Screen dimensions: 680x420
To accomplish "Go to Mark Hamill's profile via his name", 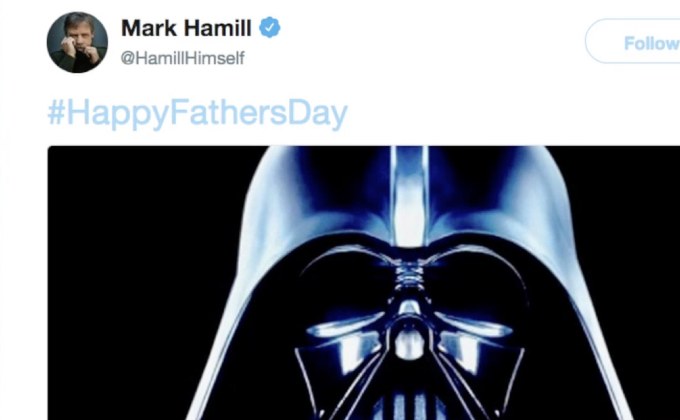I will point(186,28).
